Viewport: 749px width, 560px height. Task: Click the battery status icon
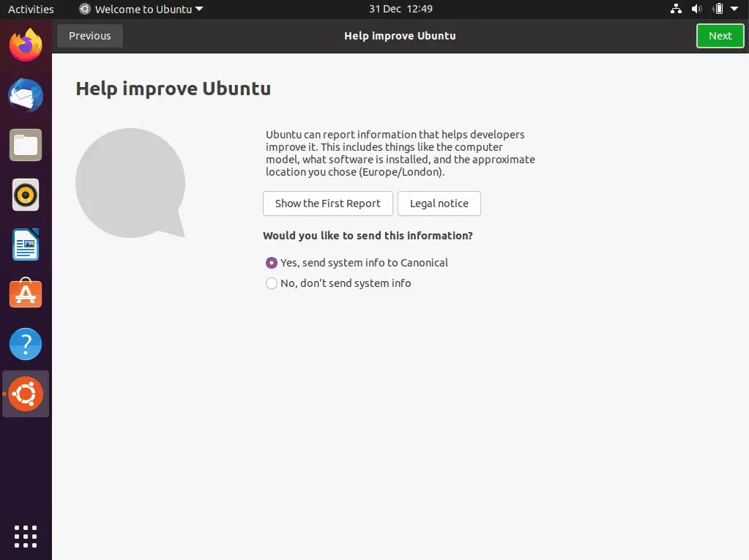pos(718,9)
